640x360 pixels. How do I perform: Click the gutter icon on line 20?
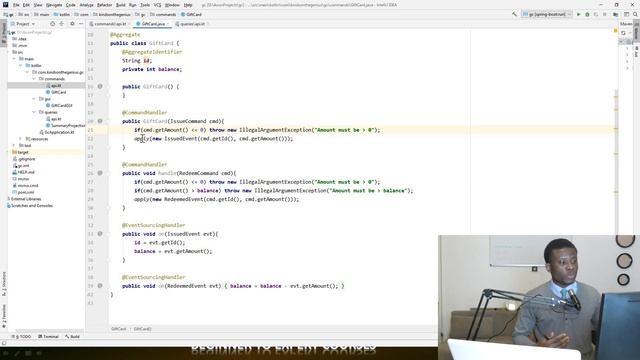[100, 121]
